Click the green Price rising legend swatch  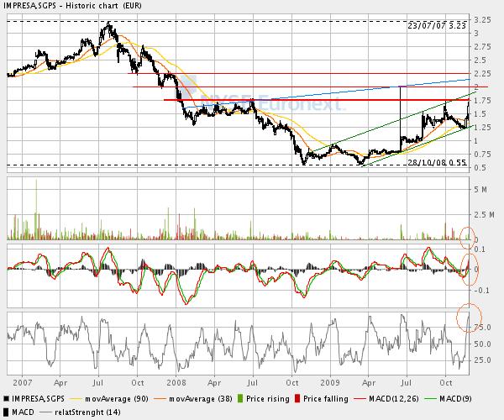(240, 399)
